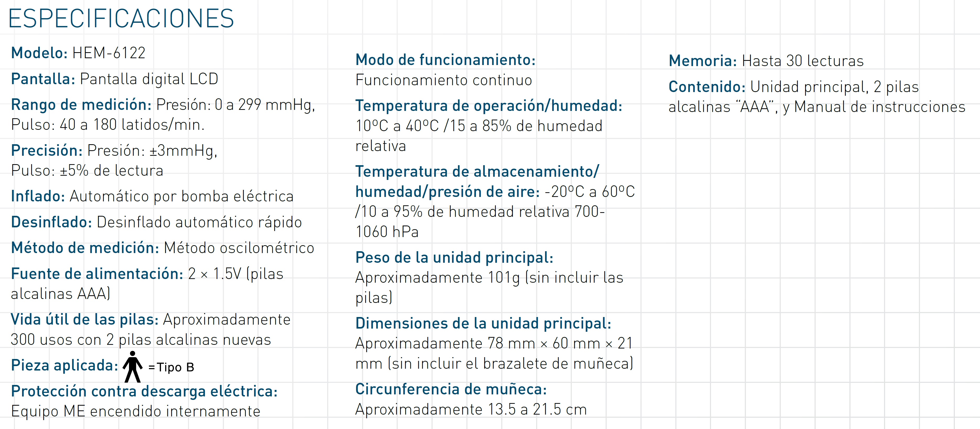Click the HEM-6122 model number

coord(109,53)
